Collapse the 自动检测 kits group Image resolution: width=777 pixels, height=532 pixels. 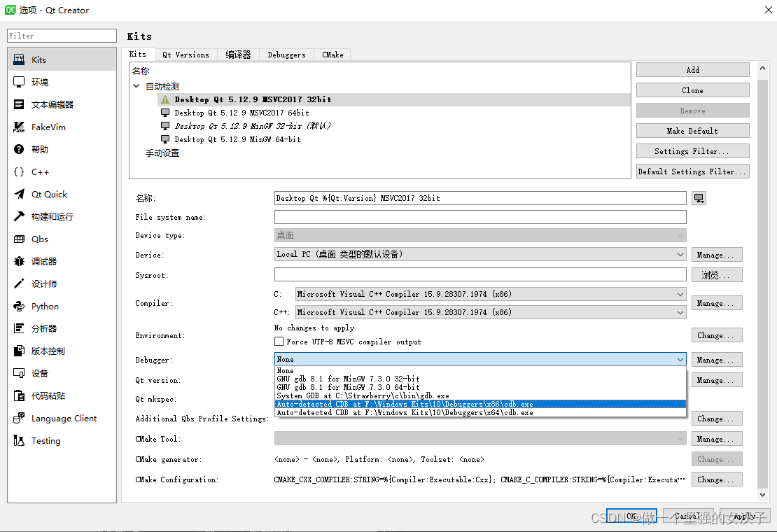click(x=136, y=86)
